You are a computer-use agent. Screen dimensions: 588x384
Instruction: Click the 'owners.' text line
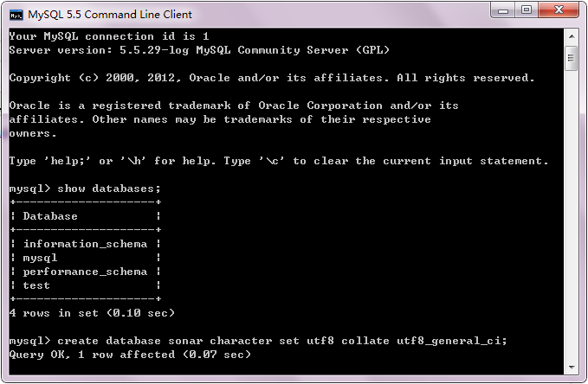[x=33, y=133]
